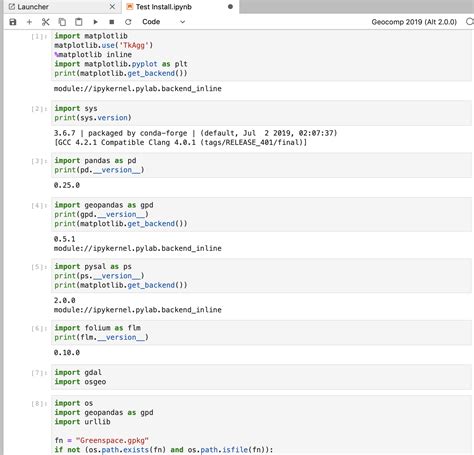Click into cell 6 importing folium
Viewport: 474px width, 455px height.
(261, 332)
